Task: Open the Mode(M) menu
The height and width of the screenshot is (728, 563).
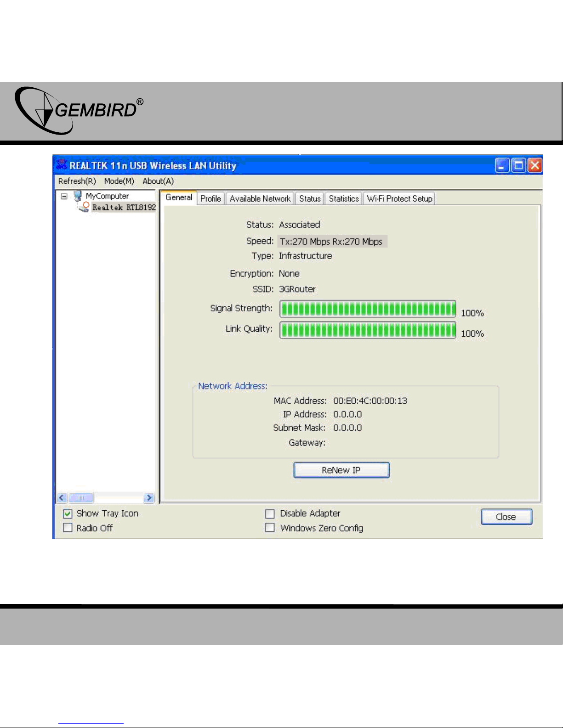Action: 119,181
